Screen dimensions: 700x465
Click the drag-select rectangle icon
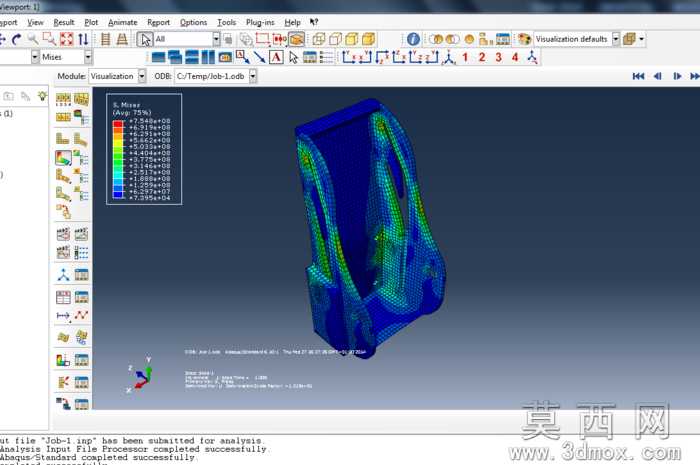[262, 39]
